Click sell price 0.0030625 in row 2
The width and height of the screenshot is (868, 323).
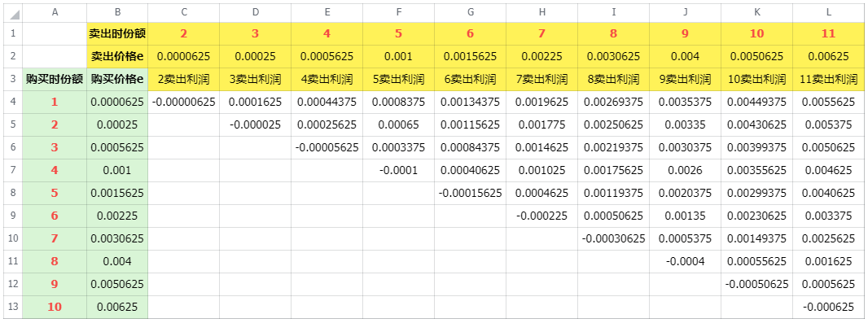(613, 56)
